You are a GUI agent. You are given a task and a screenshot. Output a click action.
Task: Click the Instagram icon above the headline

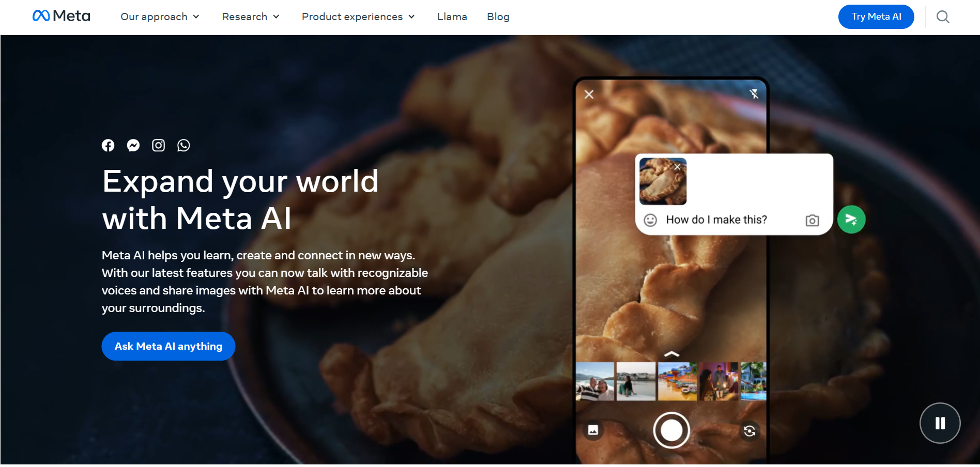point(159,146)
